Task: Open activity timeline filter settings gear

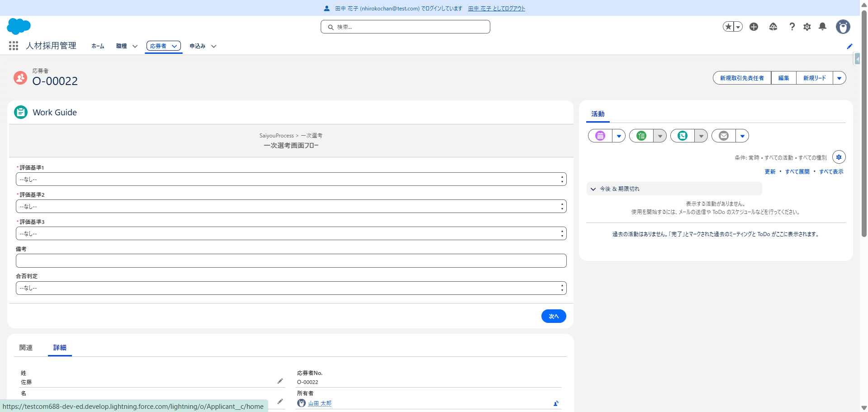Action: pos(839,157)
